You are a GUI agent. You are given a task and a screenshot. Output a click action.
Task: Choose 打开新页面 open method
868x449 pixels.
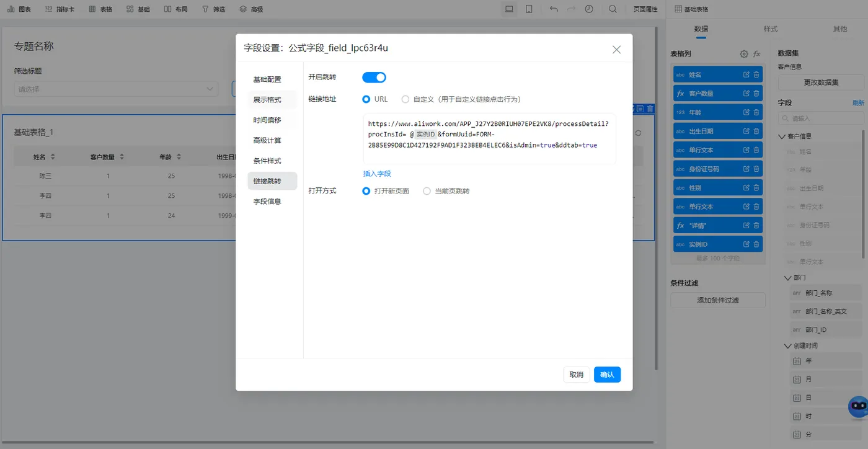(386, 191)
